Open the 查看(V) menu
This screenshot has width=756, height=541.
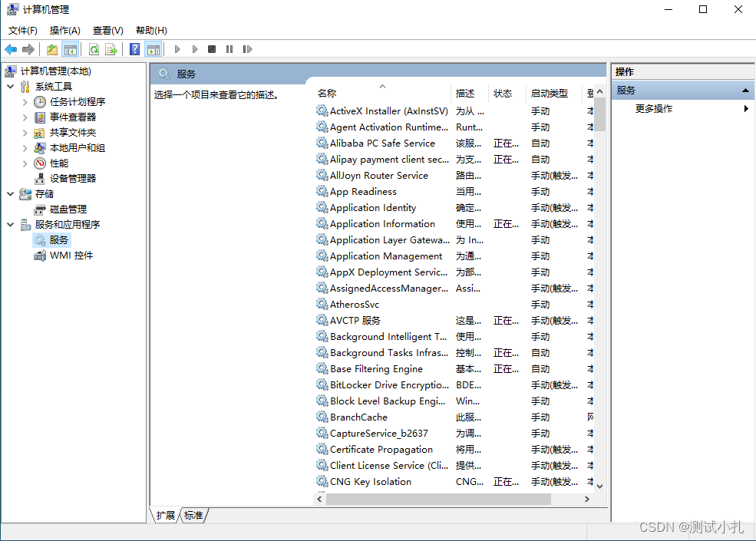(x=108, y=31)
